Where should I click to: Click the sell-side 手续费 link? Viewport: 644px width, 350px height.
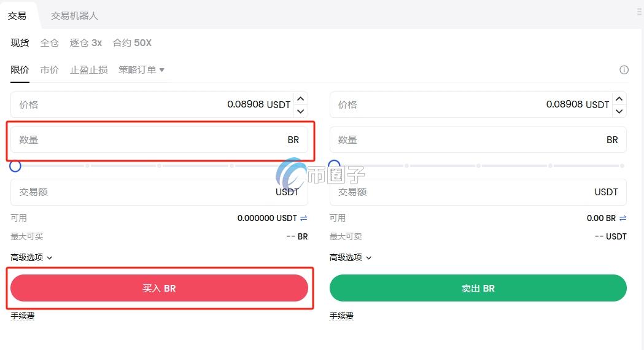point(341,316)
